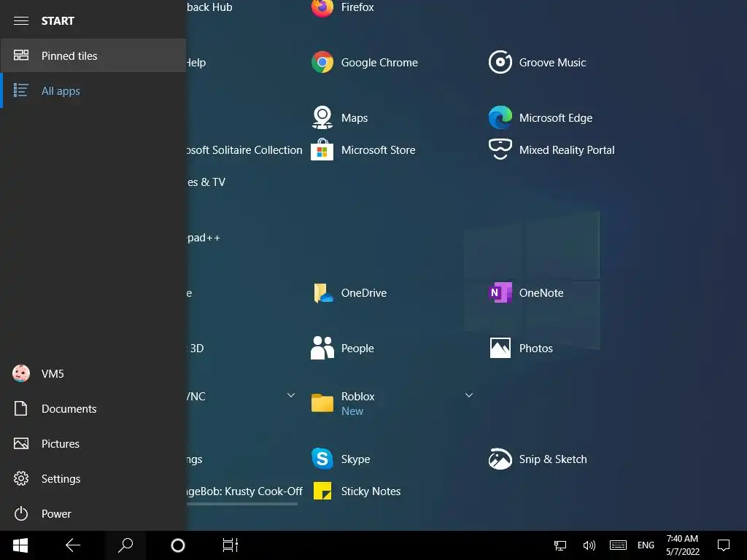Open Power options
The image size is (747, 560).
93,514
